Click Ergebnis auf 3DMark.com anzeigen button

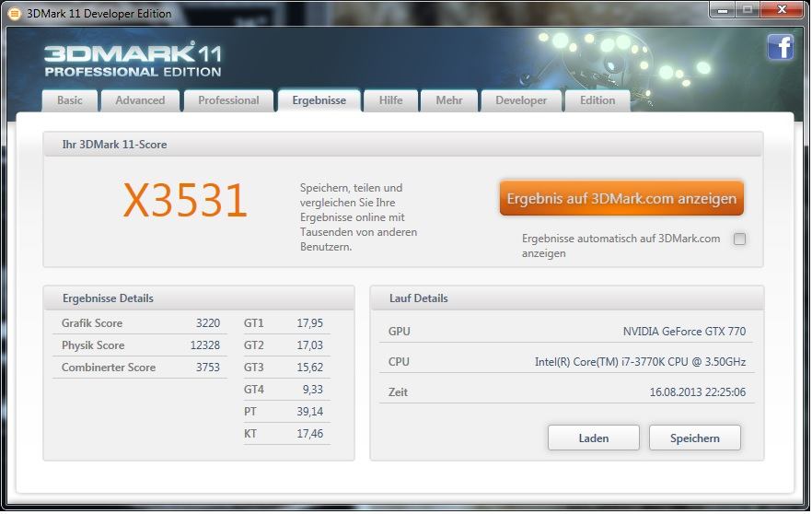coord(621,198)
